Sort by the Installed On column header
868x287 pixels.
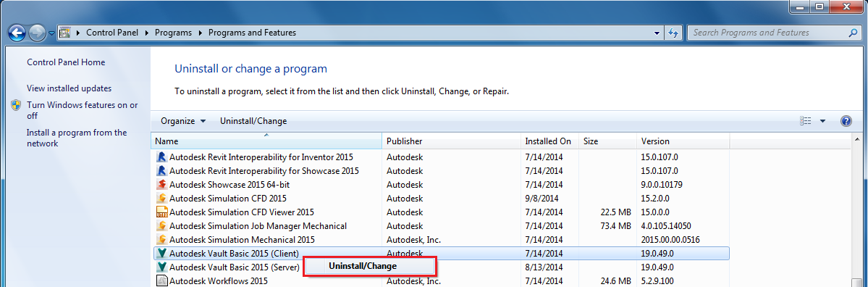pyautogui.click(x=549, y=141)
